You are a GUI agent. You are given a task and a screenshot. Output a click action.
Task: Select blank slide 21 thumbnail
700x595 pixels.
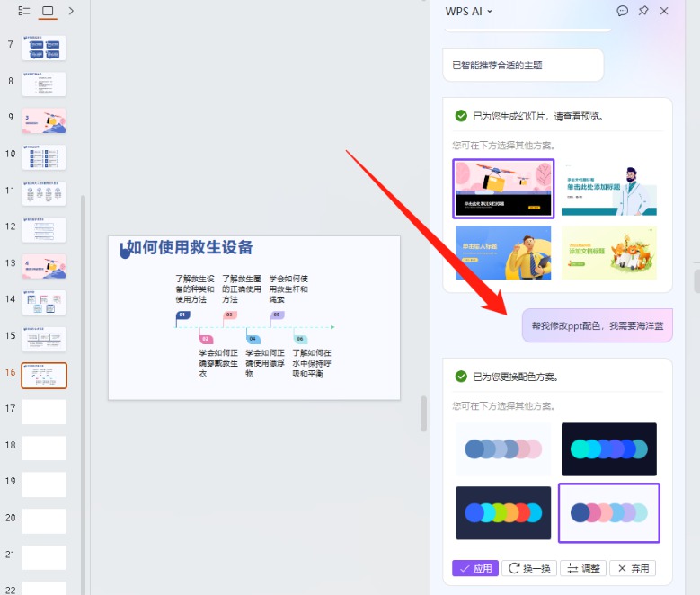[44, 557]
